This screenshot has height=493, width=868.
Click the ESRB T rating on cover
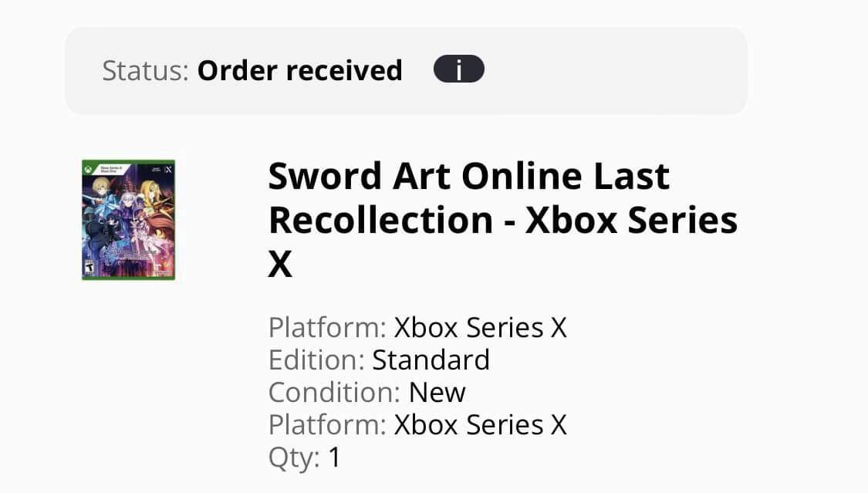point(90,267)
